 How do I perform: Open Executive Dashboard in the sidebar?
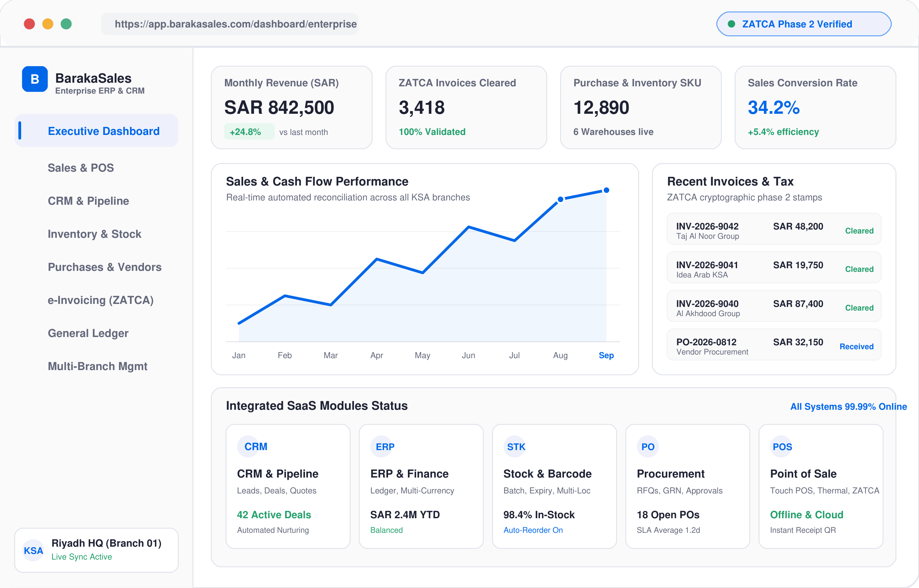(x=96, y=131)
